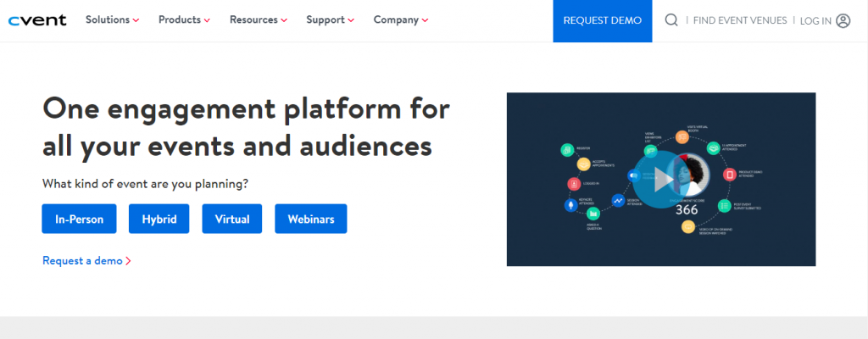868x339 pixels.
Task: Go to Find Event Venues
Action: click(739, 20)
